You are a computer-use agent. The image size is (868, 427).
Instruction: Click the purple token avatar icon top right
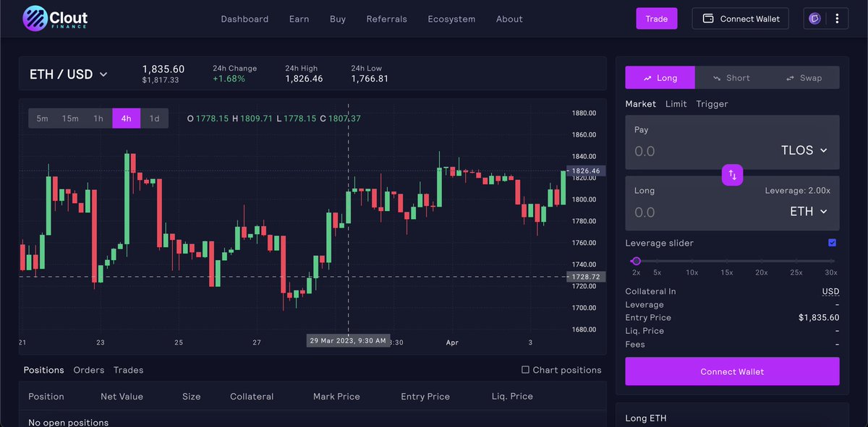(x=816, y=19)
